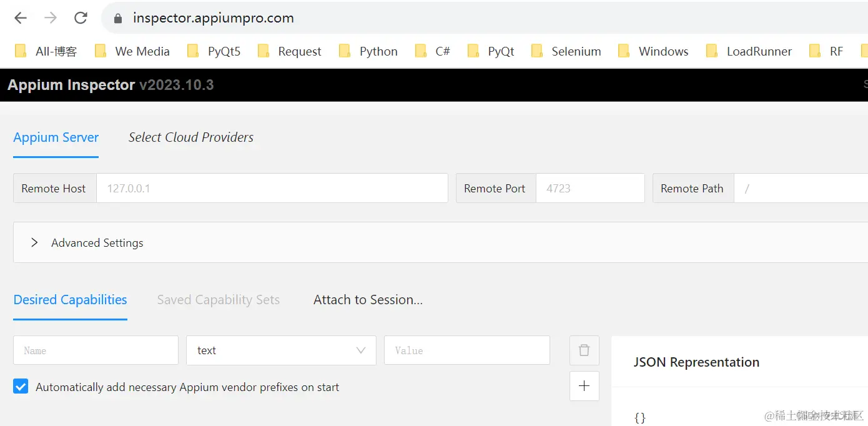
Task: Open the RF bookmark folder
Action: point(826,51)
